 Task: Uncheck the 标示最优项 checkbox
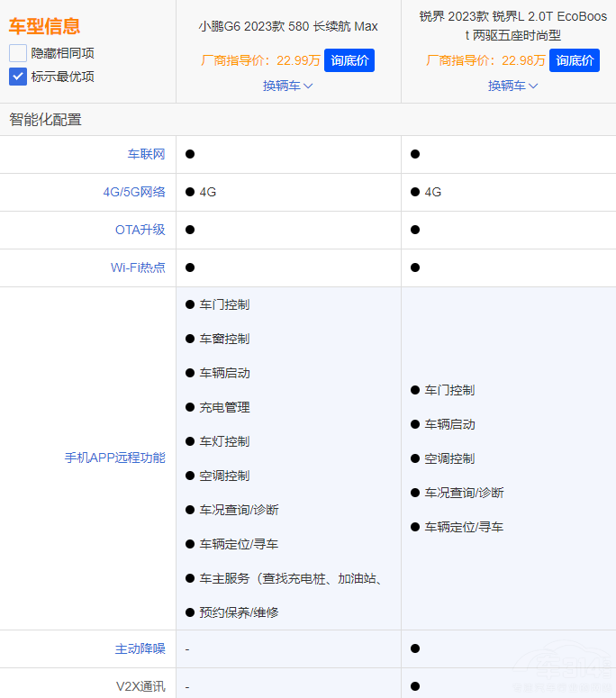18,77
